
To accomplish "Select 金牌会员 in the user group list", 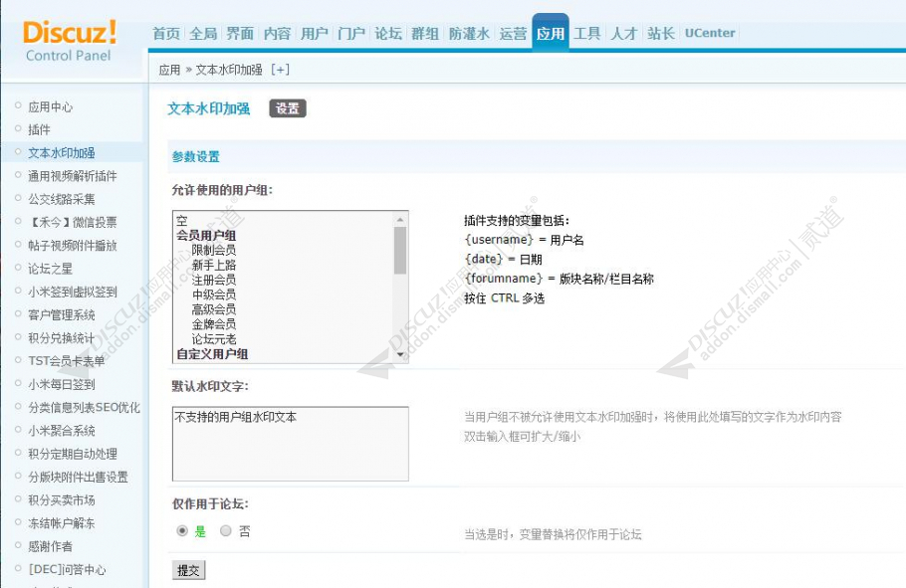I will [x=214, y=324].
